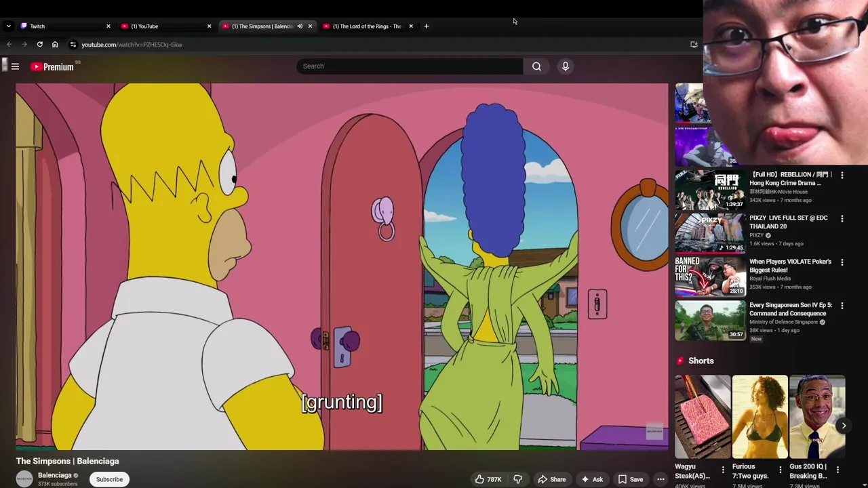Open the tab search chevron at top left

pyautogui.click(x=8, y=26)
